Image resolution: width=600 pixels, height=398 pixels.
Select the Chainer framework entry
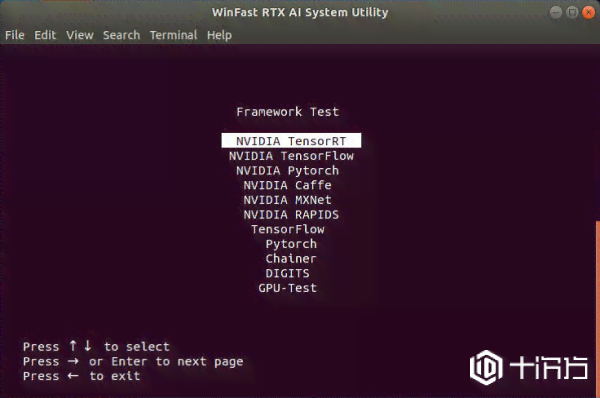tap(291, 258)
